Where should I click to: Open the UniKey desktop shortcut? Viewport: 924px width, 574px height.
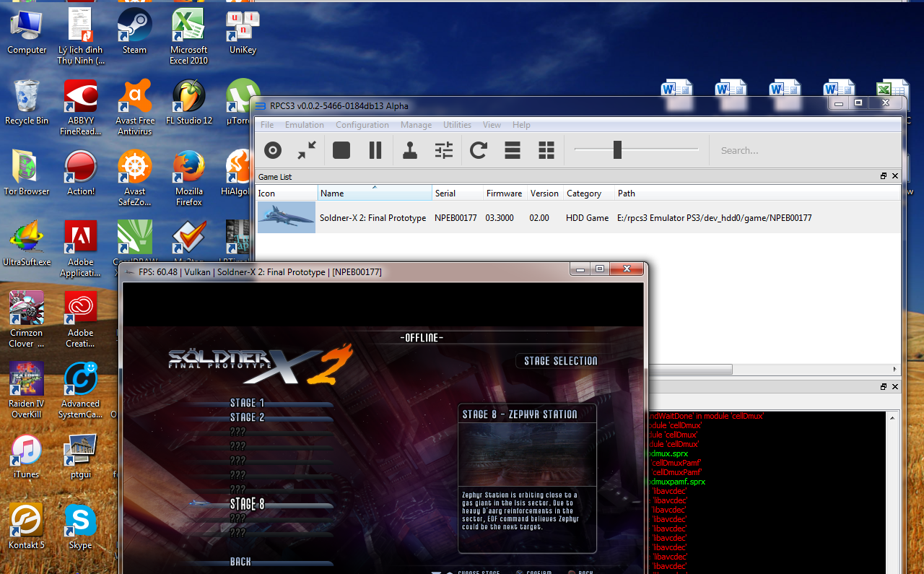pyautogui.click(x=243, y=32)
